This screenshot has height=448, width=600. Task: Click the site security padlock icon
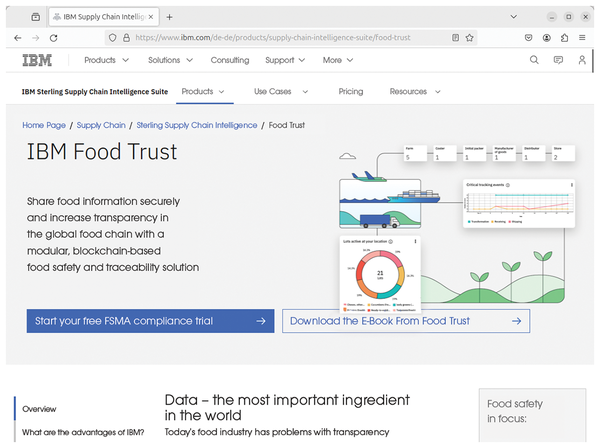[x=126, y=38]
